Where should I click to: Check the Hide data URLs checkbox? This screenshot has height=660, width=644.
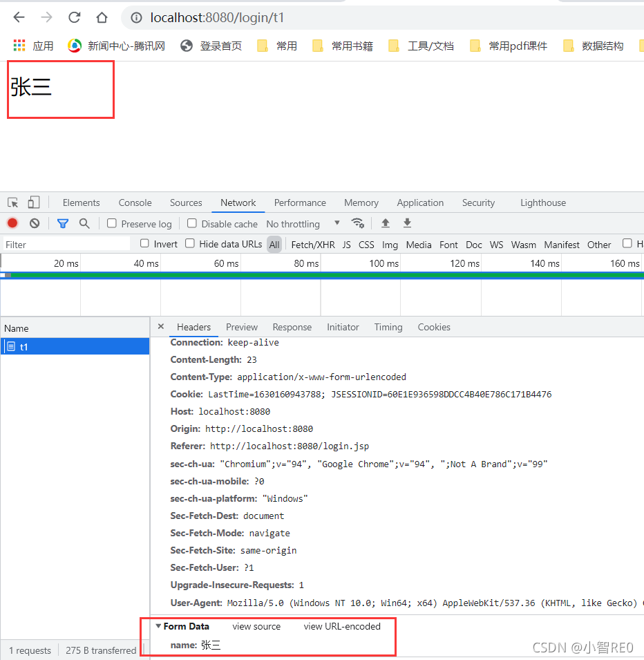(190, 243)
